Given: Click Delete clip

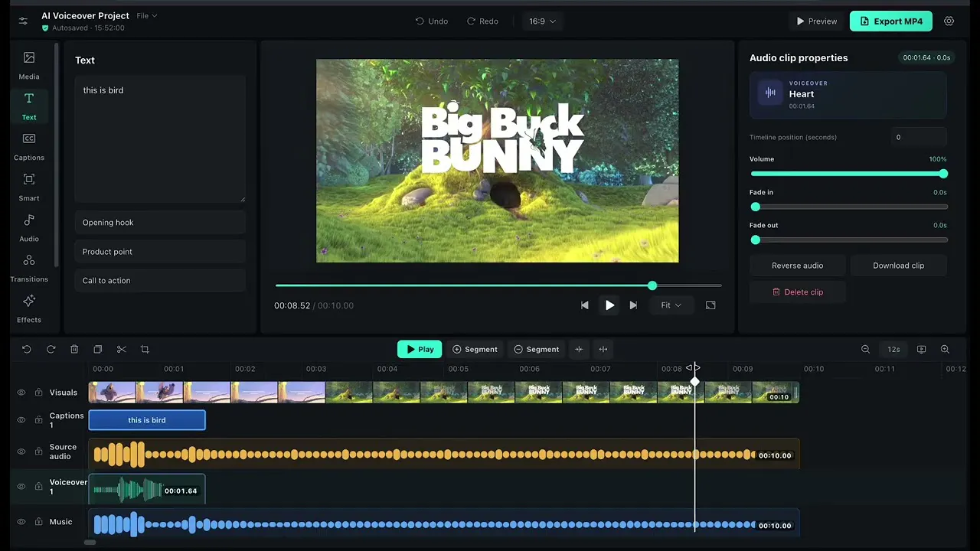Looking at the screenshot, I should pyautogui.click(x=798, y=292).
